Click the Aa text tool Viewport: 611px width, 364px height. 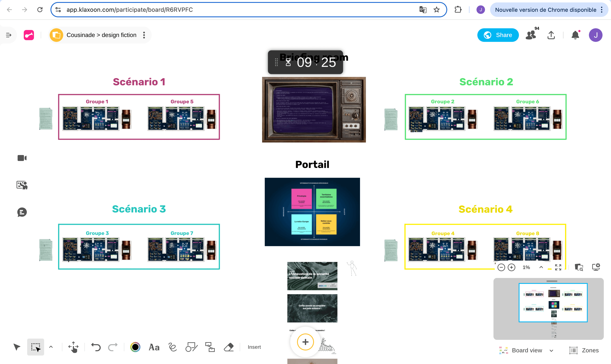(x=154, y=347)
